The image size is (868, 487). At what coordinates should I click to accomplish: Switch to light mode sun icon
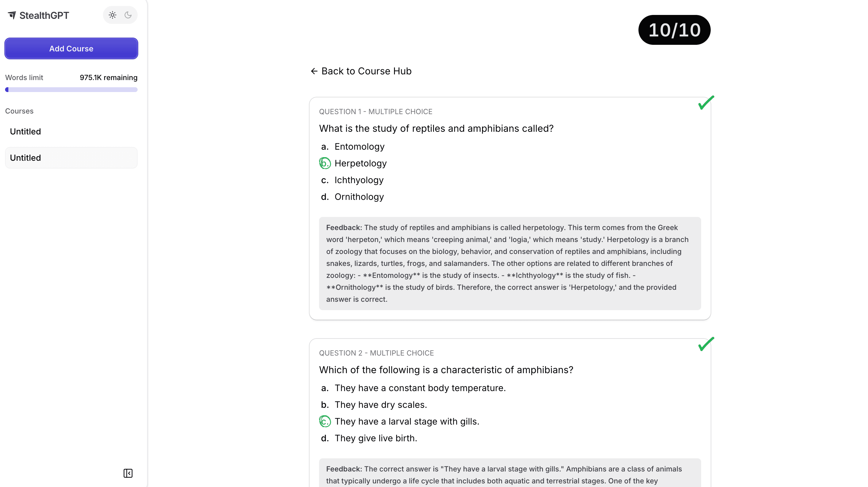coord(113,15)
